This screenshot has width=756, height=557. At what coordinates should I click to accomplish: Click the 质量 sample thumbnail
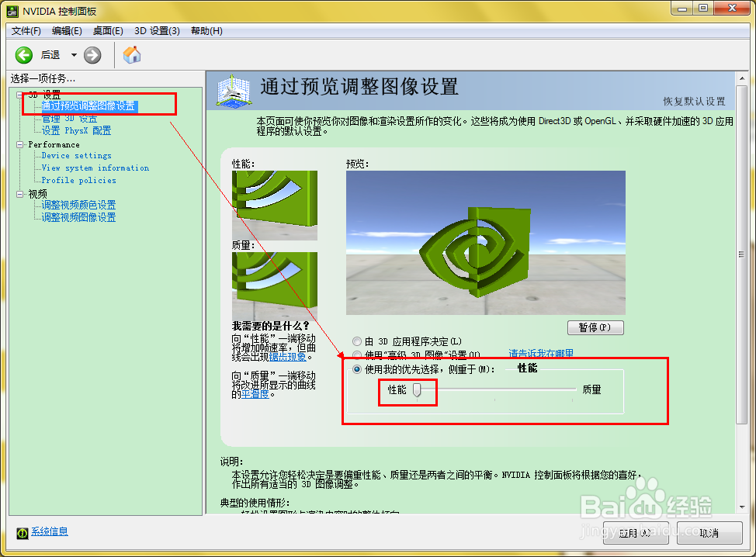click(x=274, y=286)
